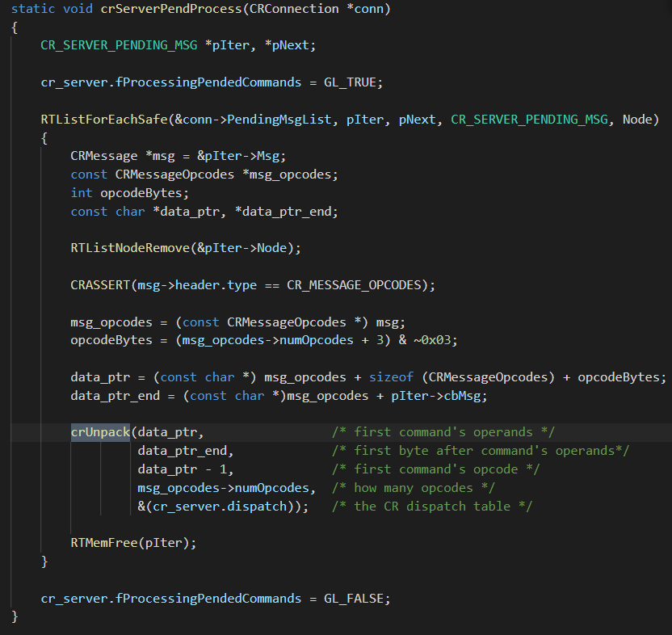
Task: Click the RTListForEachSafe macro call
Action: 103,120
